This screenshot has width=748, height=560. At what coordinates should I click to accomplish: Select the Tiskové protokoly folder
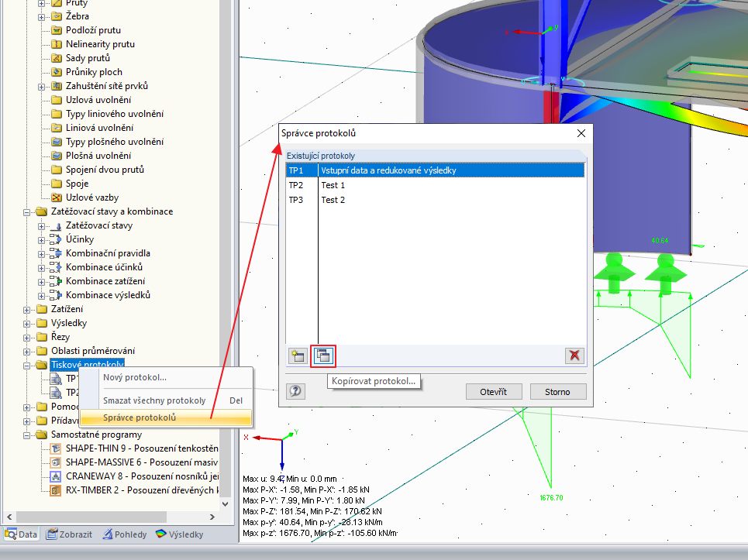(x=88, y=365)
